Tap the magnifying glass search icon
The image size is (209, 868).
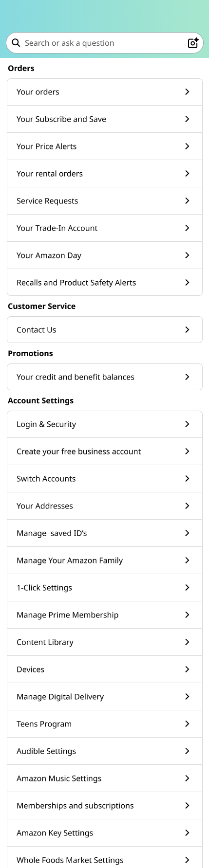click(16, 43)
